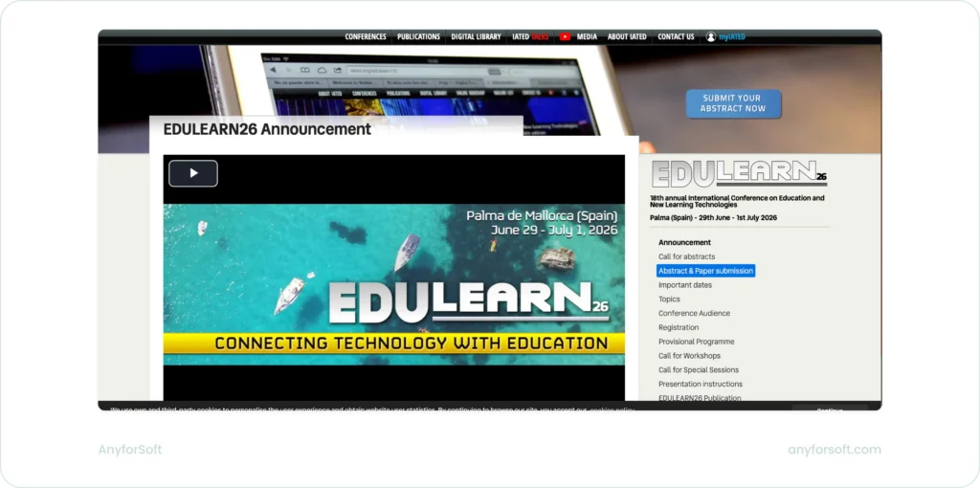The image size is (980, 488).
Task: Click the EDULEARN26 Announcement heading
Action: click(267, 129)
